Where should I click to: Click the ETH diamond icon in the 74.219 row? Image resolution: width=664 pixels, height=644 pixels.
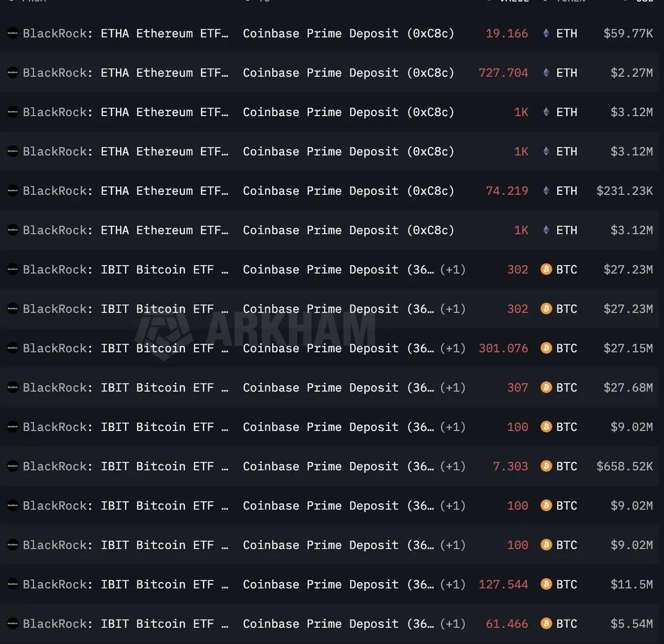[x=546, y=191]
